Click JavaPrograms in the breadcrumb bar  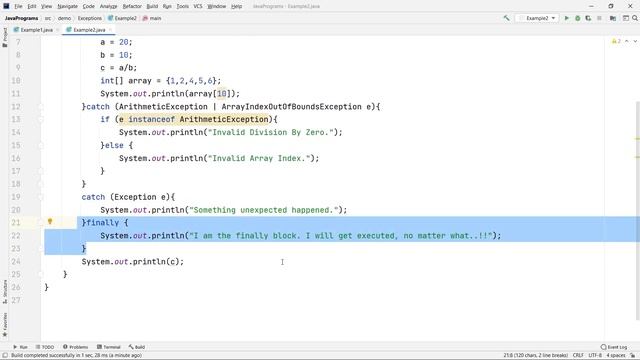click(x=22, y=18)
